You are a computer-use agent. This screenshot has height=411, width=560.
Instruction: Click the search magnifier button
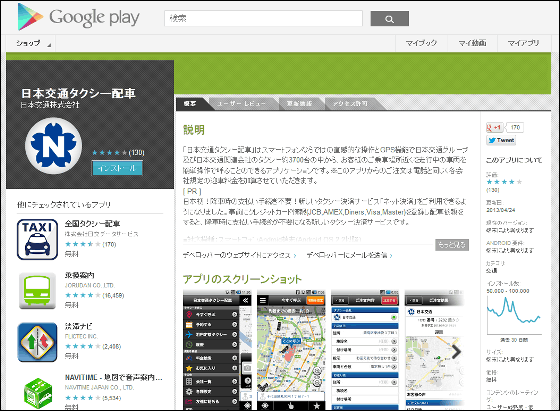(390, 19)
